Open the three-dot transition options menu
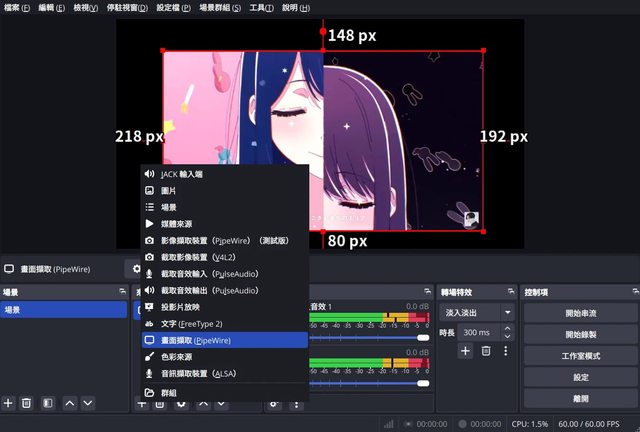Viewport: 640px width, 432px height. [x=506, y=351]
